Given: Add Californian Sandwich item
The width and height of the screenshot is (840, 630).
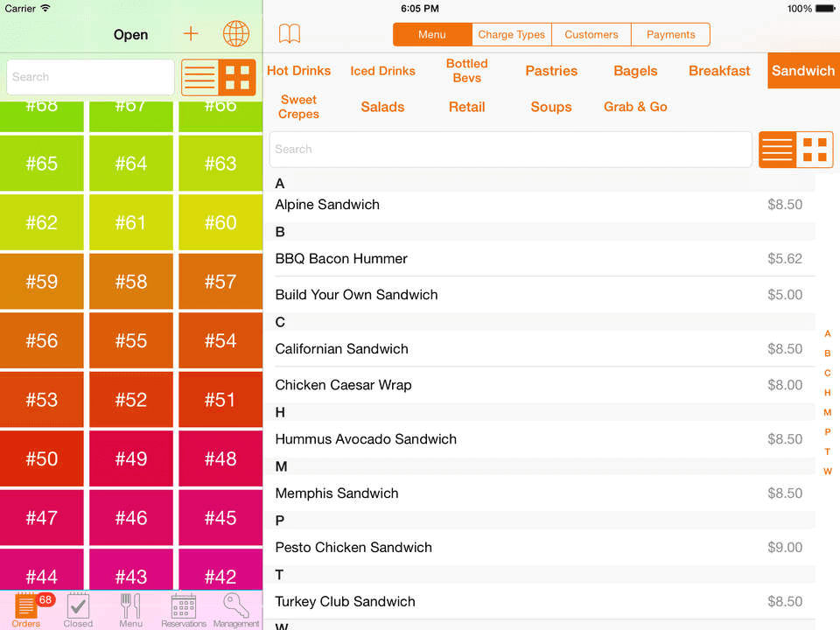Looking at the screenshot, I should (540, 349).
